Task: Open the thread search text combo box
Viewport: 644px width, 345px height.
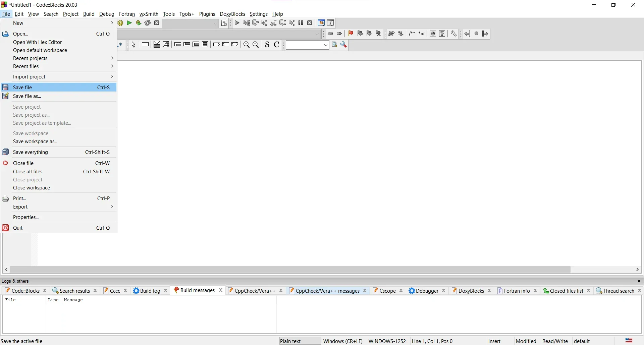Action: pyautogui.click(x=308, y=45)
